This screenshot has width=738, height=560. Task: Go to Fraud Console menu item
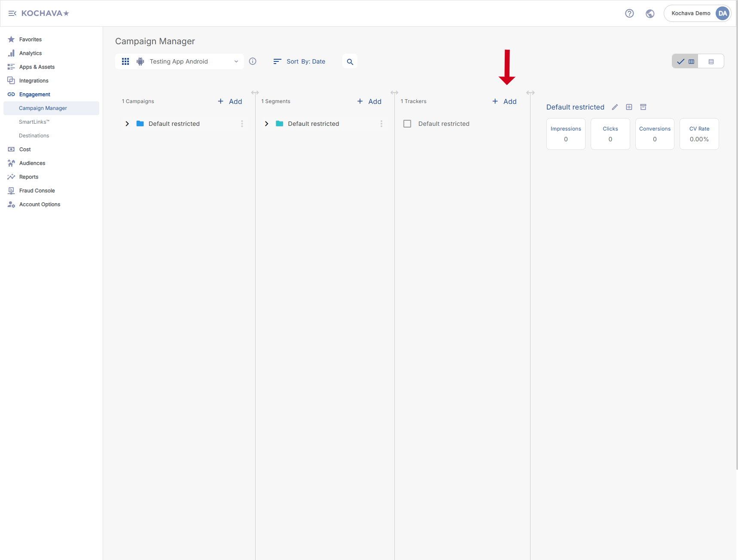37,191
